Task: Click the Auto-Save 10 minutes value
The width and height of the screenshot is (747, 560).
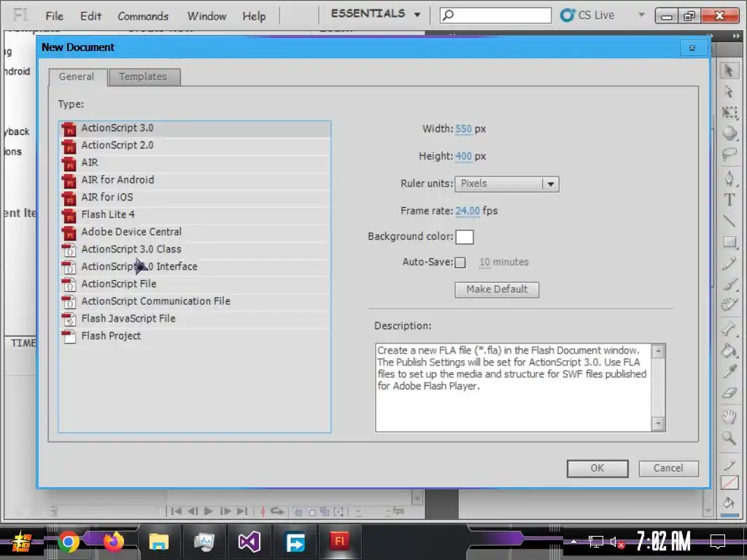Action: 484,262
